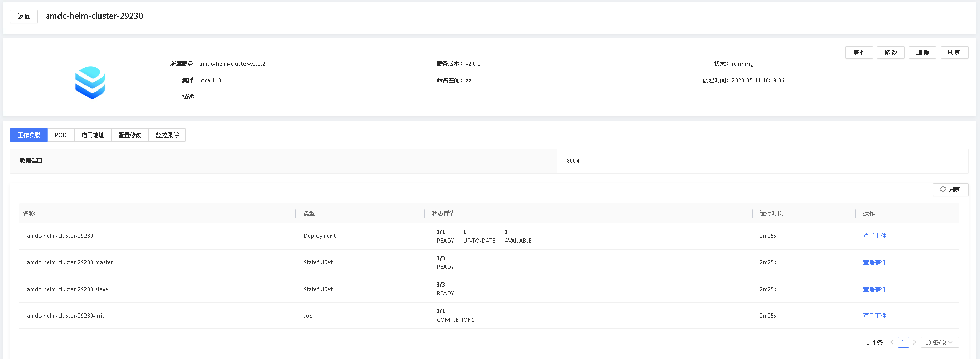Select the 工作负载 workload tab

[x=29, y=135]
